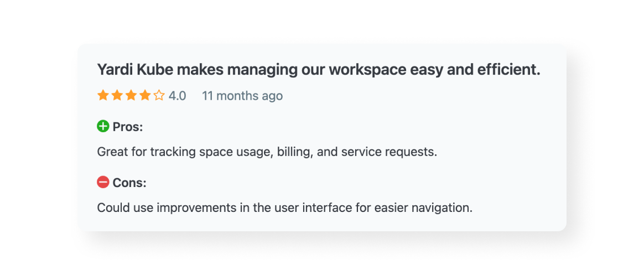Click the "11 months ago" timestamp
Viewport: 644px width, 275px height.
coord(242,96)
